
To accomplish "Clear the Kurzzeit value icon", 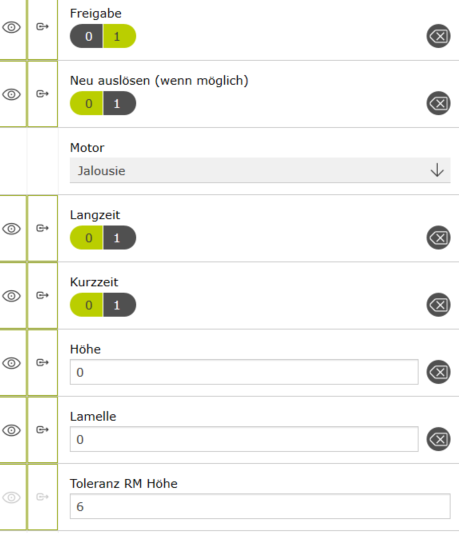I will coord(438,305).
